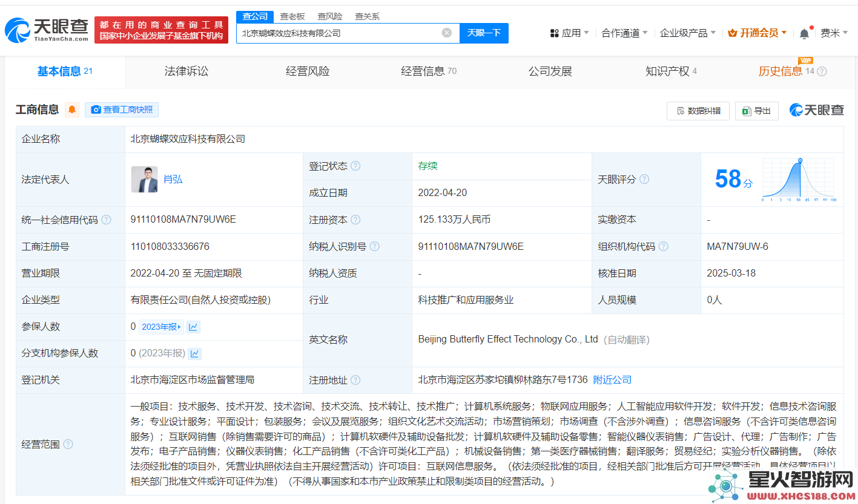Select the 查公司 search tab
This screenshot has width=858, height=504.
coord(255,16)
